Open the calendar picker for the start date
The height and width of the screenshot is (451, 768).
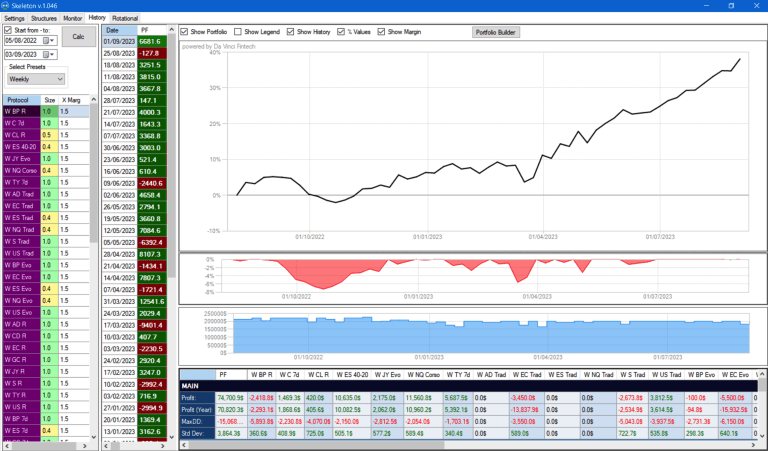(x=46, y=41)
